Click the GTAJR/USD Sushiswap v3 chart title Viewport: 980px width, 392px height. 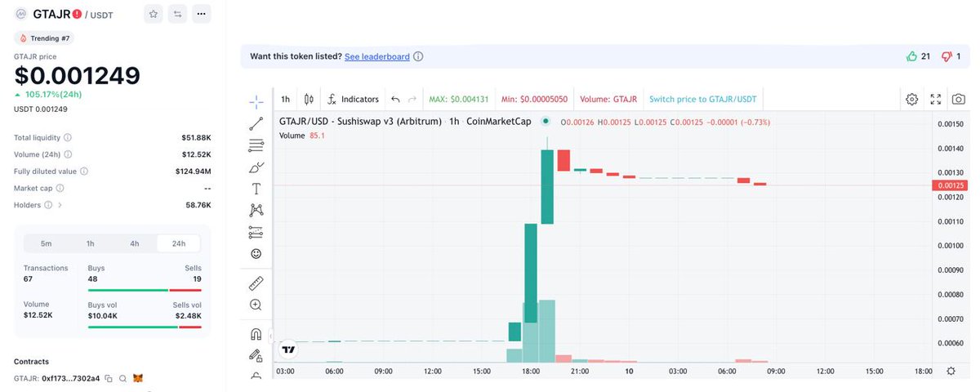pos(406,121)
